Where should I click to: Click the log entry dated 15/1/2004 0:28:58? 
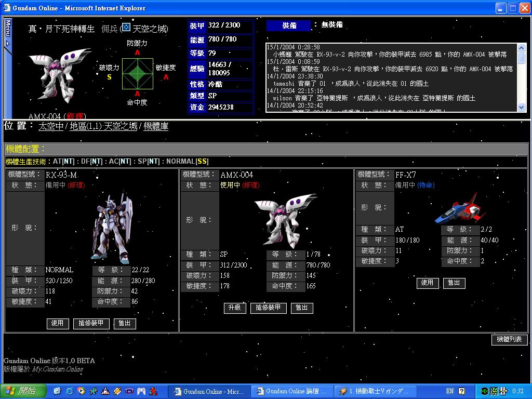tap(387, 51)
